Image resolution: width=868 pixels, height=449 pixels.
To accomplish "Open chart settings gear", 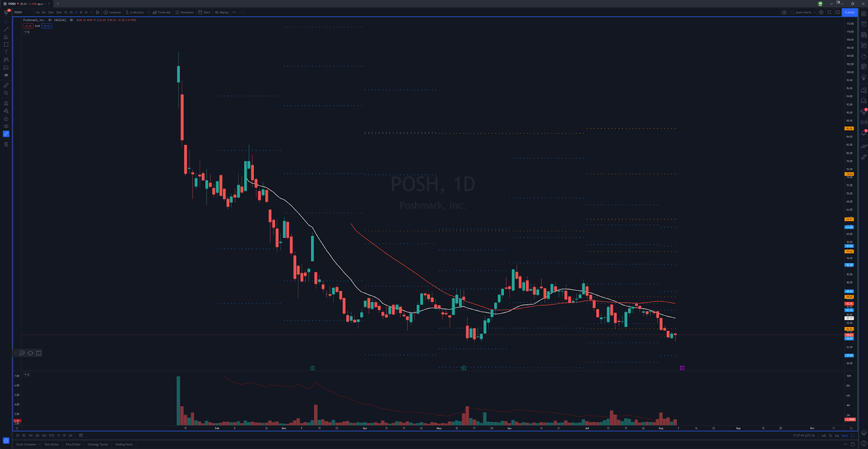I will [821, 12].
